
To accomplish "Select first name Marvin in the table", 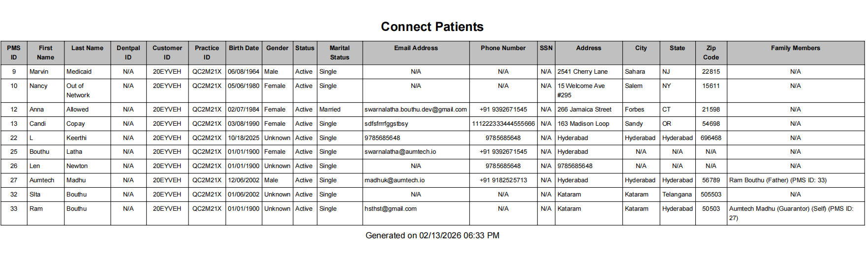I will [39, 72].
